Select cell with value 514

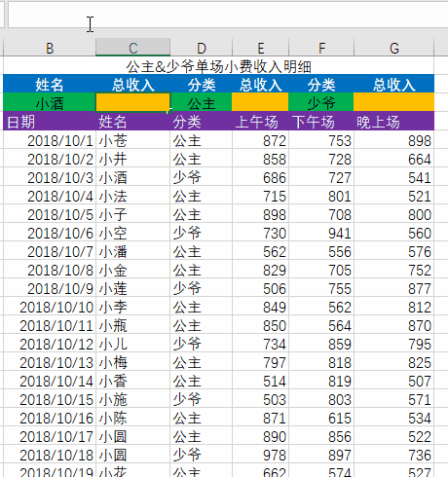(260, 380)
